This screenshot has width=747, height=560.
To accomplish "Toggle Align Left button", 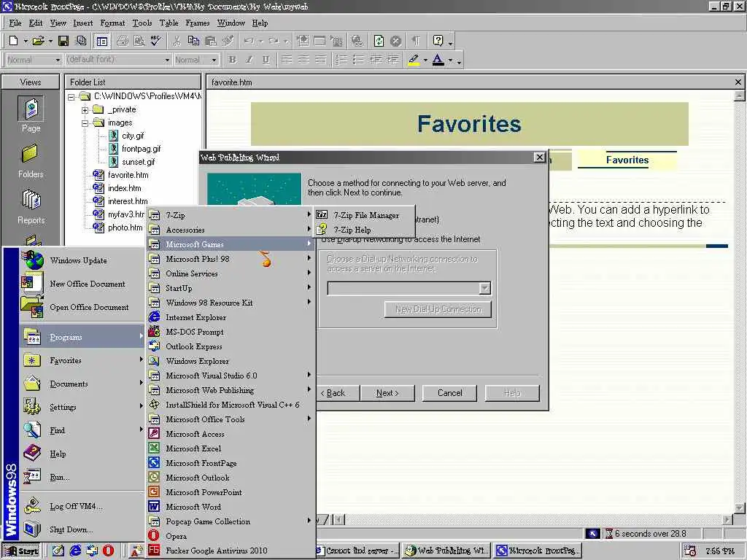I will pyautogui.click(x=286, y=60).
